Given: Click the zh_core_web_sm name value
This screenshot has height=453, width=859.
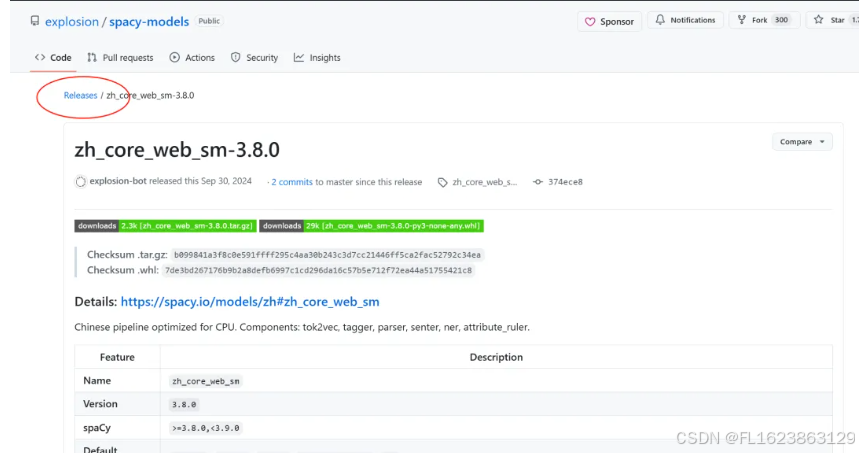Looking at the screenshot, I should pos(206,381).
